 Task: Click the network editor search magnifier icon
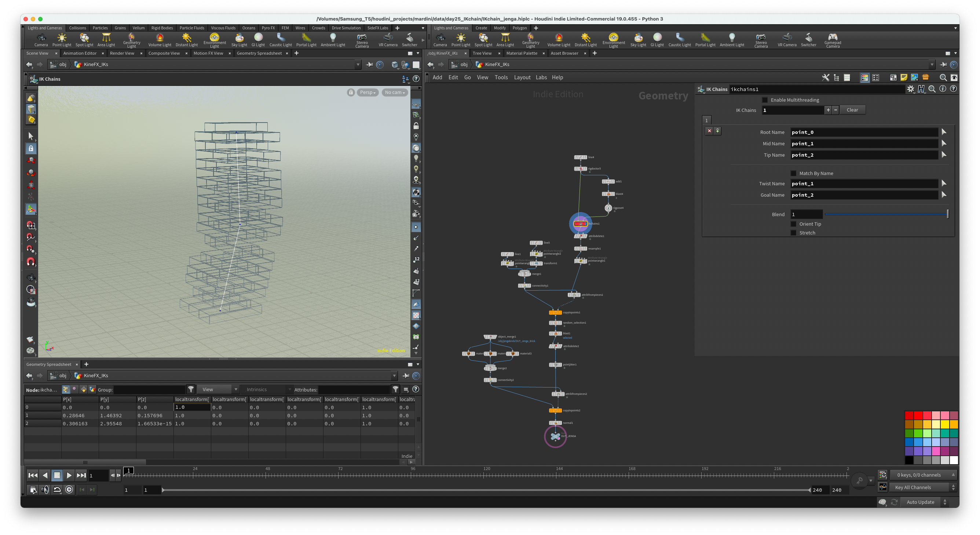pos(943,78)
